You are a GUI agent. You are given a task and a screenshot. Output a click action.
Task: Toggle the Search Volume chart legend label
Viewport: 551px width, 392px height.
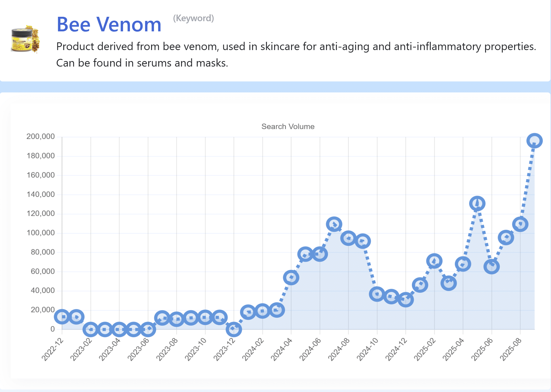(288, 127)
